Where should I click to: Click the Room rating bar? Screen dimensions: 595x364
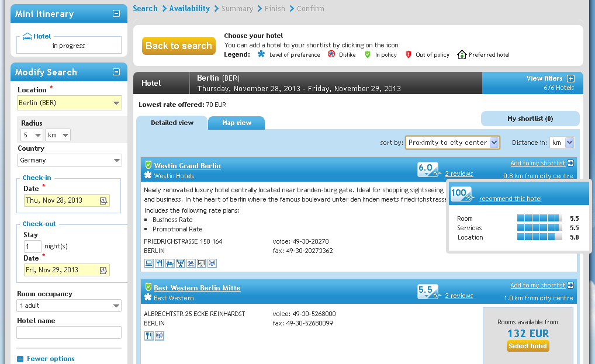[x=539, y=218]
